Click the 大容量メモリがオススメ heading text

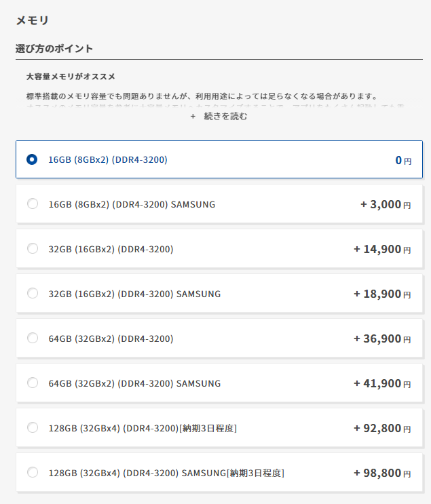point(71,77)
